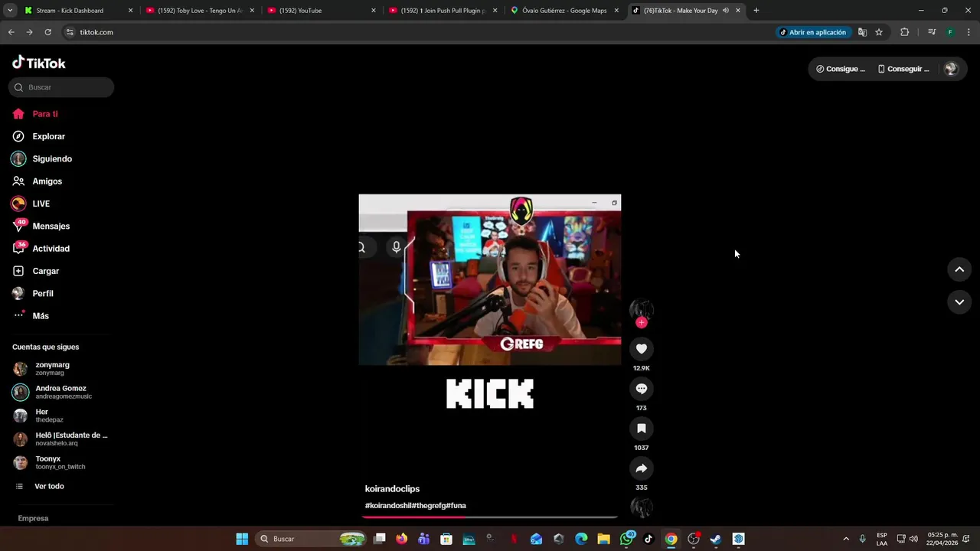Click the browser forward arrow
980x551 pixels.
coord(29,32)
